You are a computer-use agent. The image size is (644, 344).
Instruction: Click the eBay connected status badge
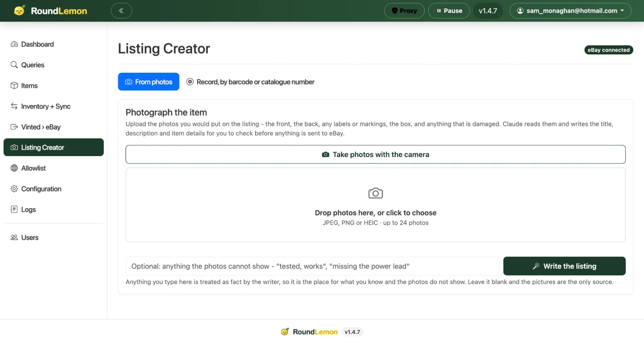609,50
